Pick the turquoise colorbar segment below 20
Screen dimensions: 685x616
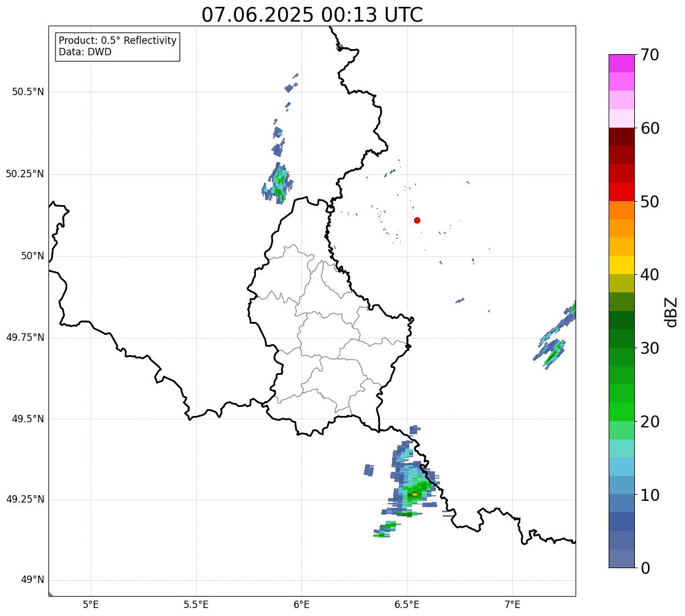click(x=622, y=448)
